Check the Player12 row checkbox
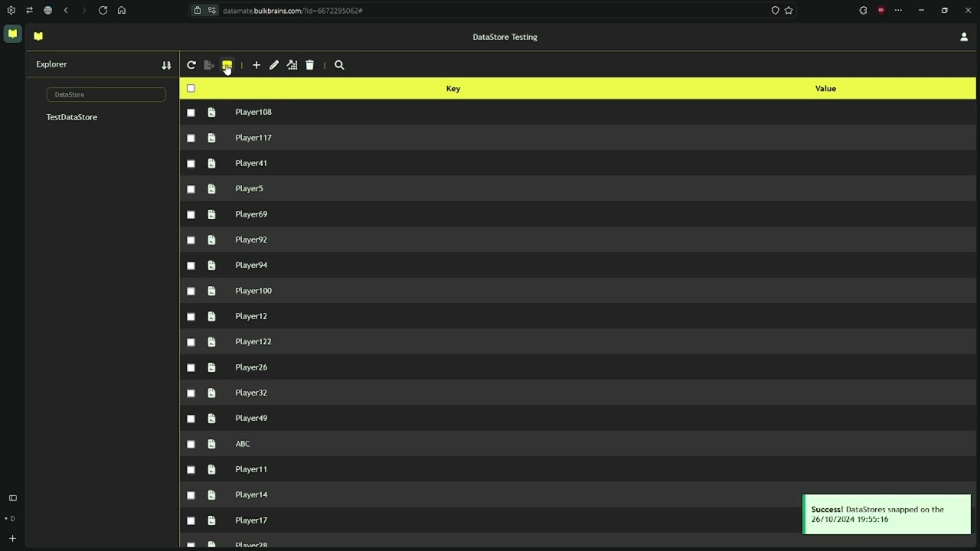 [191, 317]
